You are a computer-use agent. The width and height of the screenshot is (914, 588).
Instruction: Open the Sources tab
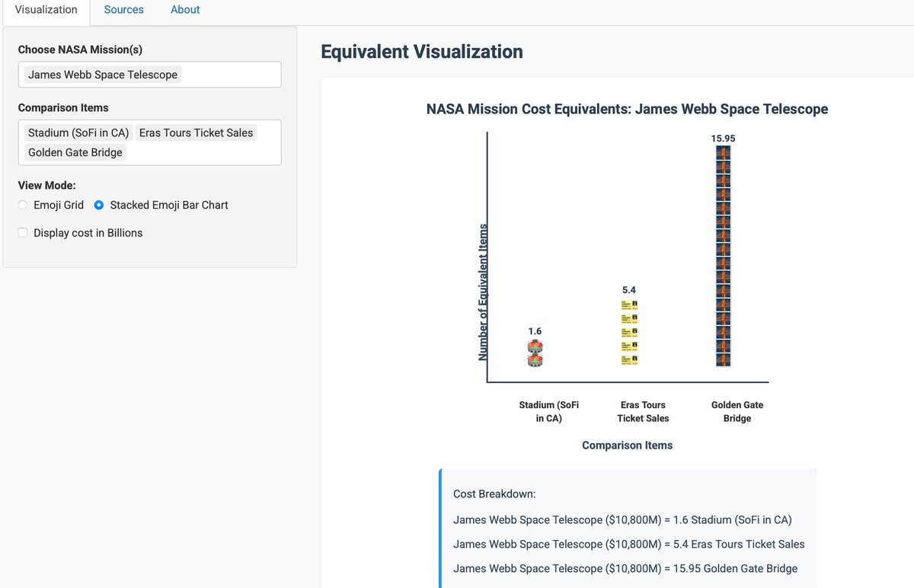click(124, 10)
